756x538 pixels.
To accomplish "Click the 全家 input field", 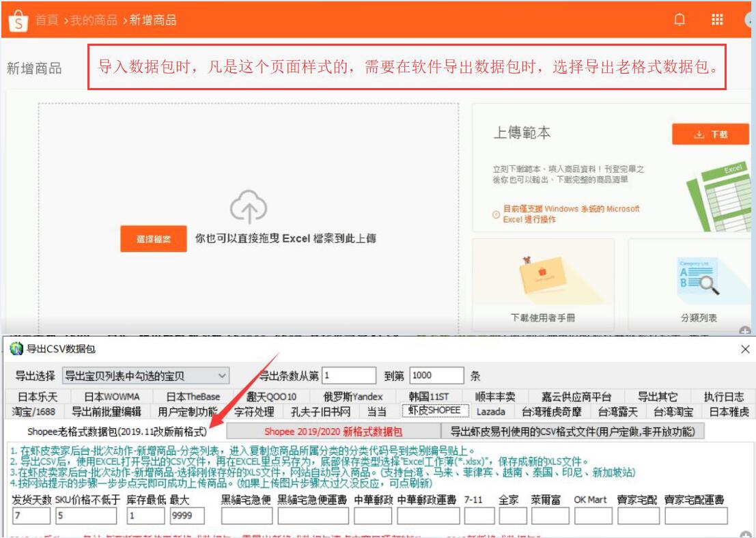I will click(x=512, y=516).
